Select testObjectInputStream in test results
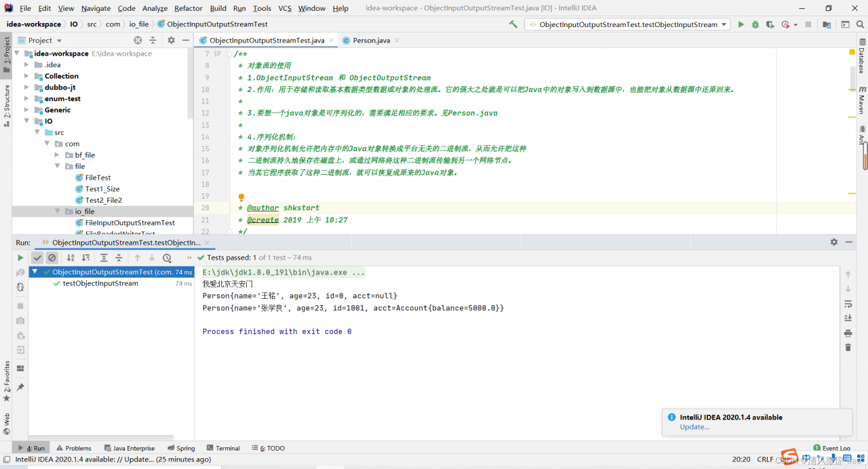This screenshot has width=868, height=469. 100,283
